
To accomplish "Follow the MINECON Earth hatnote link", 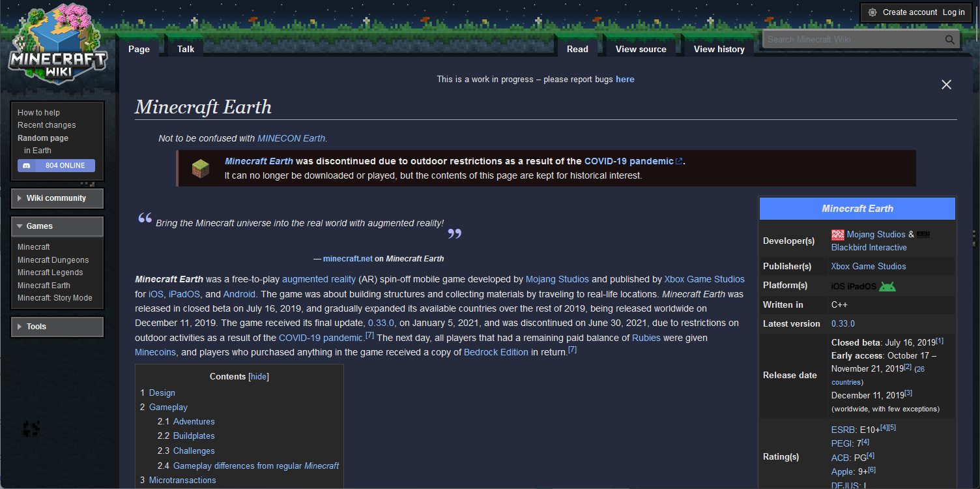I will tap(291, 138).
